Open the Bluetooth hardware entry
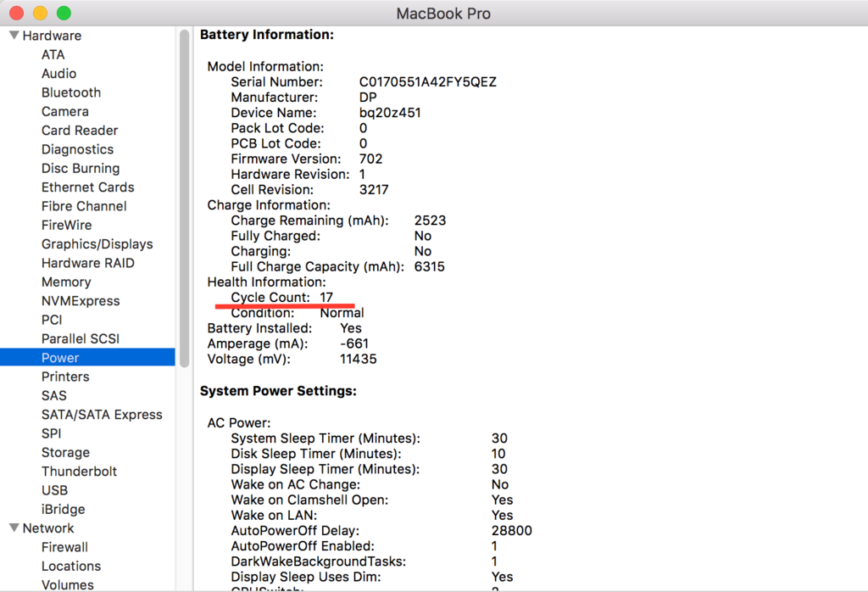The image size is (868, 592). pyautogui.click(x=71, y=92)
